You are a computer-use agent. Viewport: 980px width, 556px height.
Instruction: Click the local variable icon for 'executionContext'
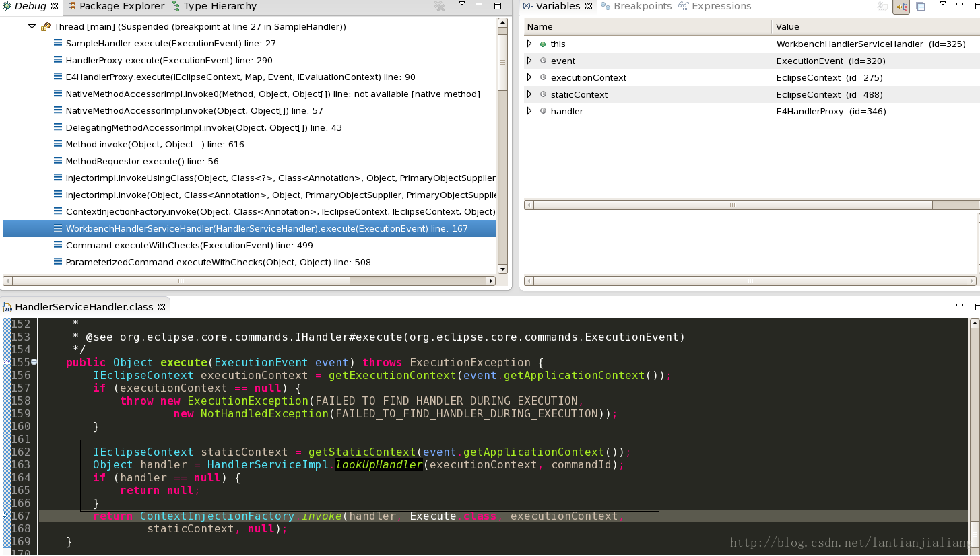[543, 77]
